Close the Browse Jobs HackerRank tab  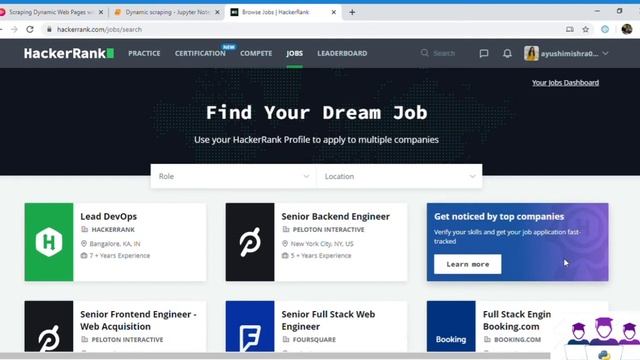click(x=333, y=12)
